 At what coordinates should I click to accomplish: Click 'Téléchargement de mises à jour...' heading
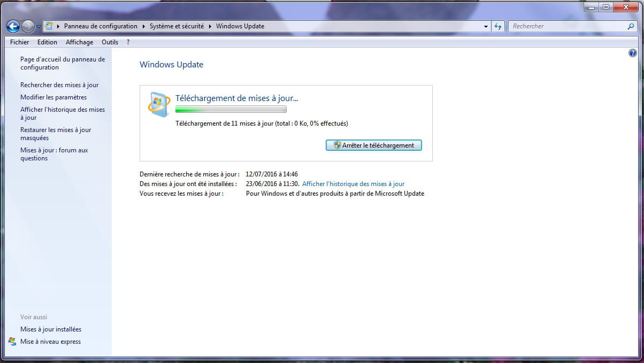click(x=237, y=98)
